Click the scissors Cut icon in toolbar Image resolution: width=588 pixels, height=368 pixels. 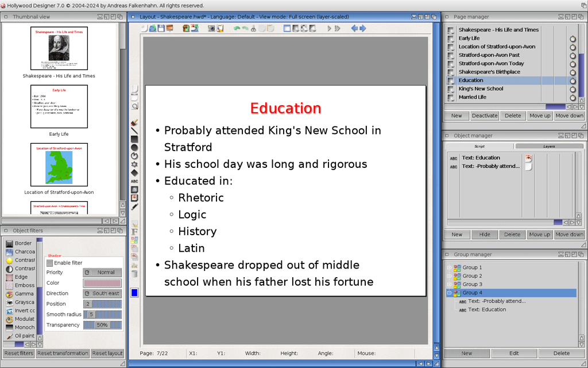point(253,28)
